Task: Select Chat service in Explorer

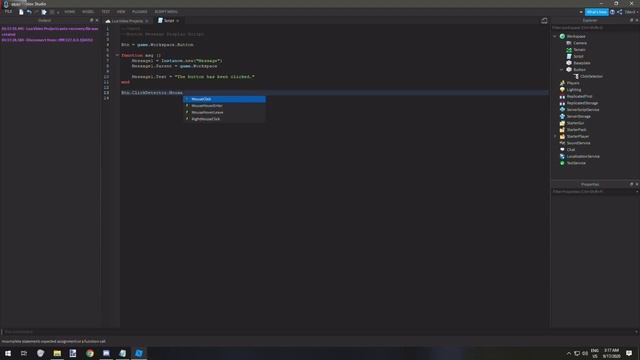Action: click(x=571, y=149)
